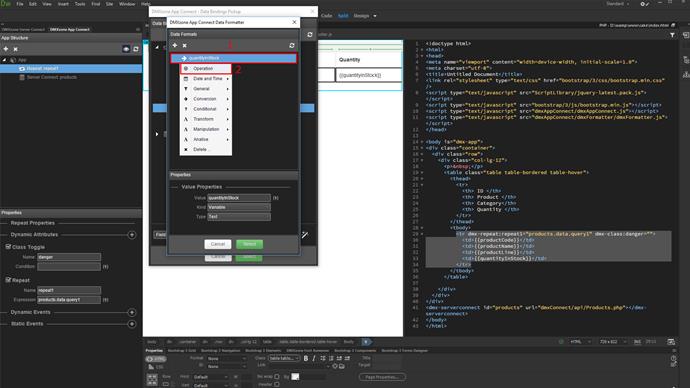Expand the Conditional submenu
The width and height of the screenshot is (690, 388).
point(206,109)
